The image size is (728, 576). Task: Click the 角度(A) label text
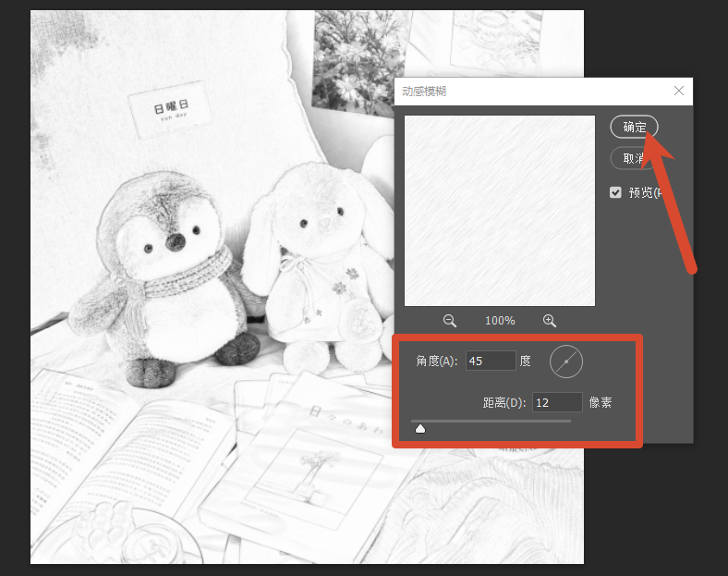point(436,361)
